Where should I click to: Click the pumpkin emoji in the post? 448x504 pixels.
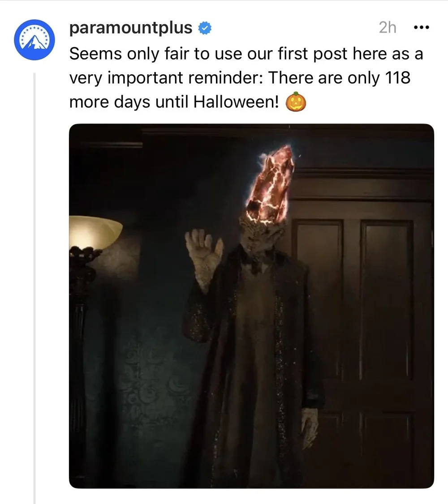[296, 102]
